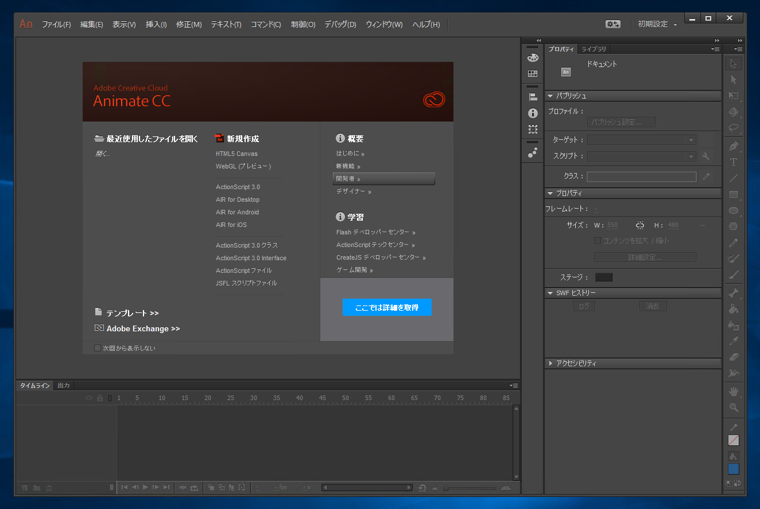Screen dimensions: 760x509
Task: Toggle the timeline outline column icon
Action: pyautogui.click(x=110, y=398)
